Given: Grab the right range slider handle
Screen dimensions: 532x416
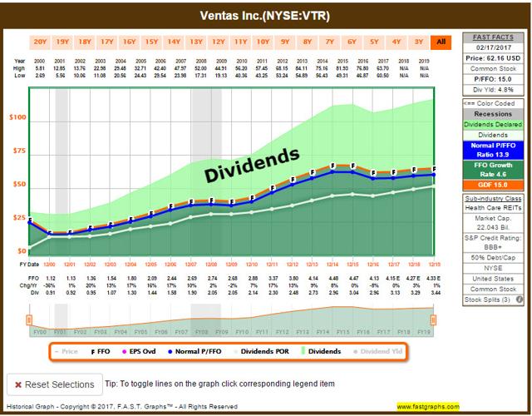Looking at the screenshot, I should click(x=433, y=319).
